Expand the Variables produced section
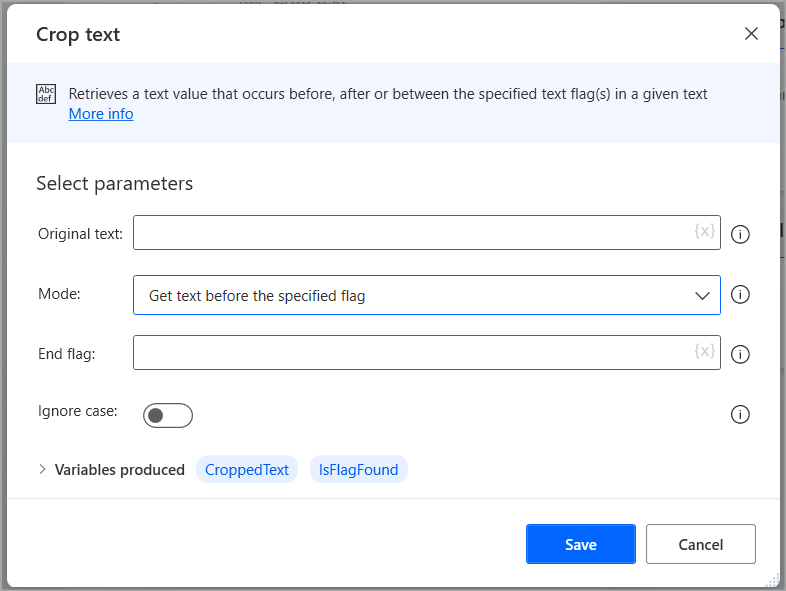Image resolution: width=786 pixels, height=591 pixels. [x=43, y=469]
